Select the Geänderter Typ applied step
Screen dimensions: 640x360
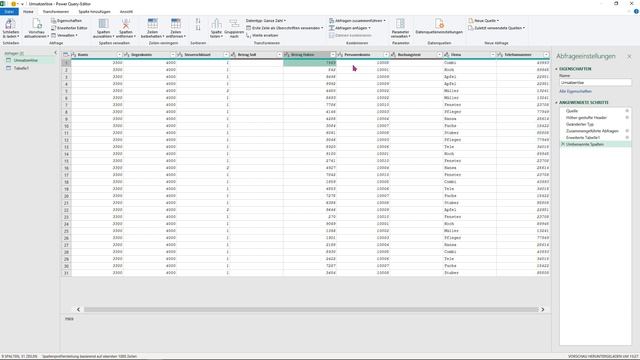coord(580,124)
